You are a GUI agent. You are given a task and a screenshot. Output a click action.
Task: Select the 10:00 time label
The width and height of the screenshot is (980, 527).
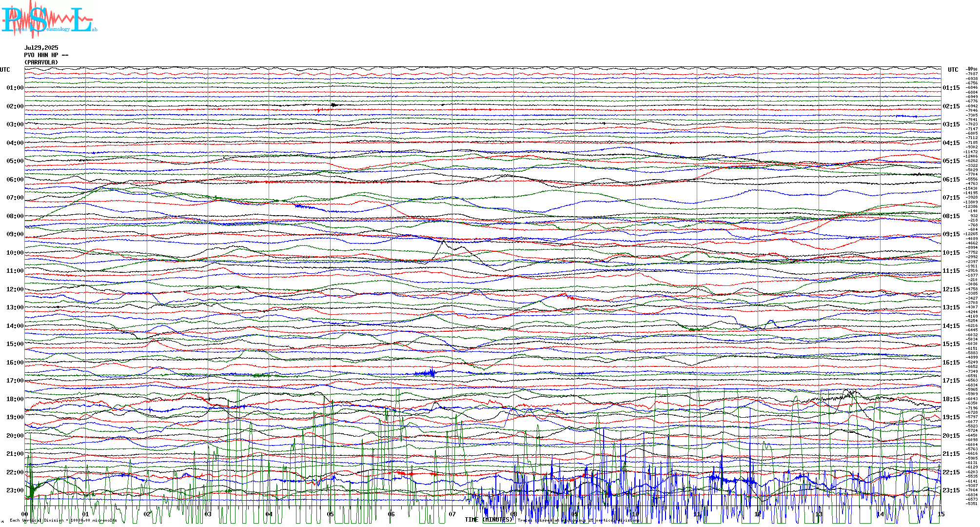[15, 253]
